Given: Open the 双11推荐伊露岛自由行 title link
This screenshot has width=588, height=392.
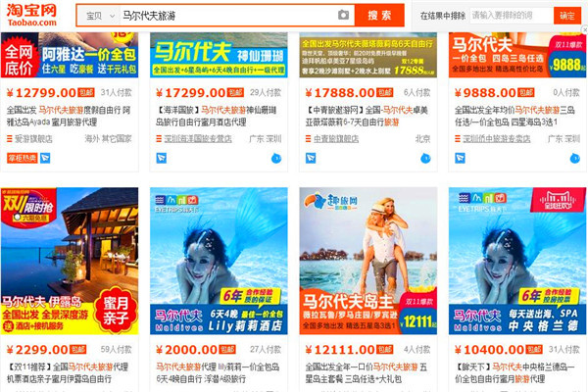Looking at the screenshot, I should click(68, 372).
